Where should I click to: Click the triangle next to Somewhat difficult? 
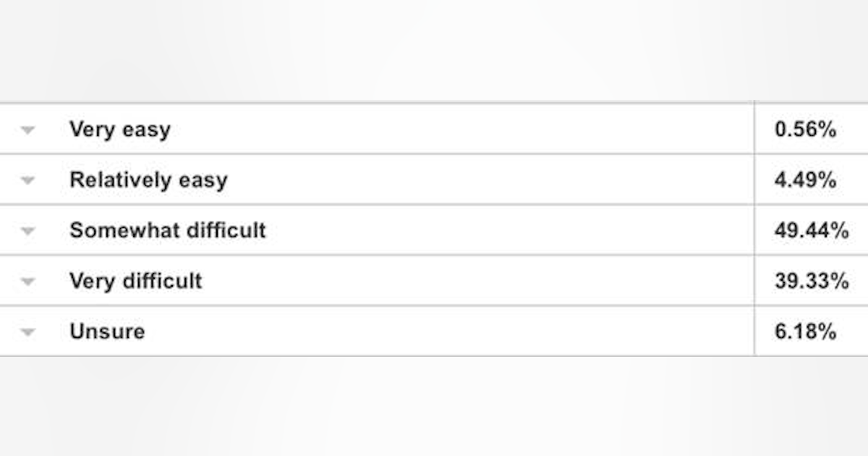27,231
